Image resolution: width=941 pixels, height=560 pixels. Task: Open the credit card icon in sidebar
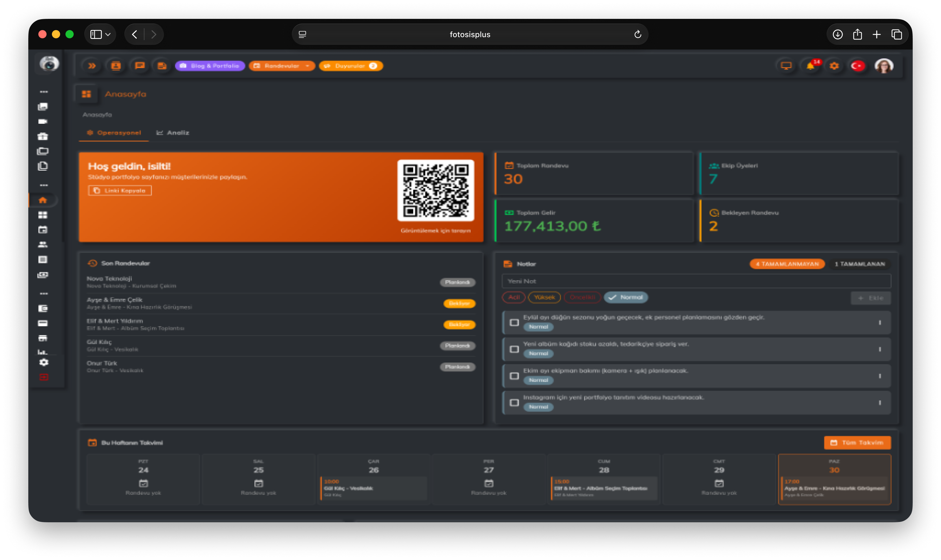point(43,323)
